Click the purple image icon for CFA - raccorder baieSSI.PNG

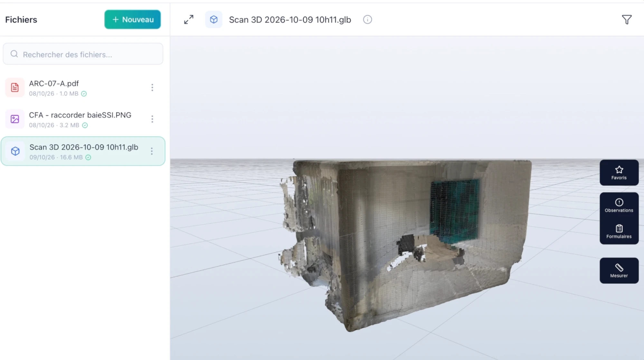click(x=15, y=119)
